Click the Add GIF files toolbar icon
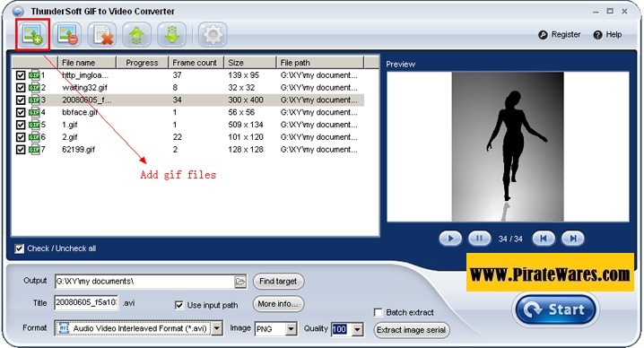Viewport: 644px width, 348px height. click(32, 34)
